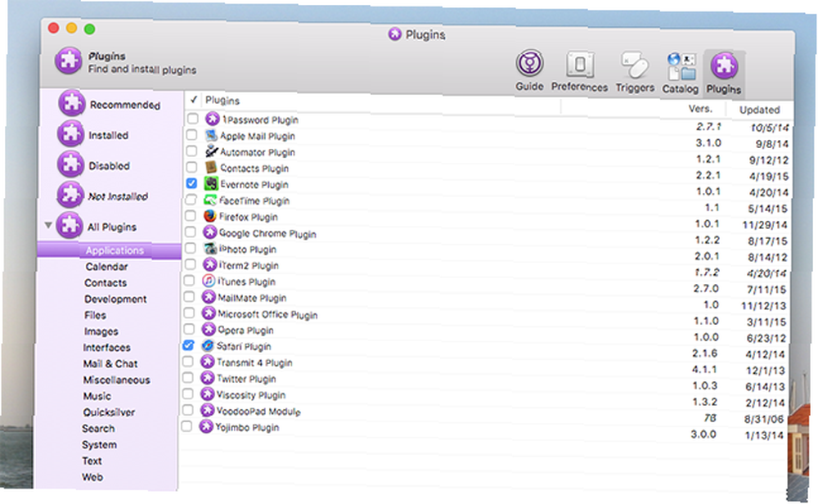Sort by the Plugins column header
The width and height of the screenshot is (818, 504).
(x=222, y=100)
